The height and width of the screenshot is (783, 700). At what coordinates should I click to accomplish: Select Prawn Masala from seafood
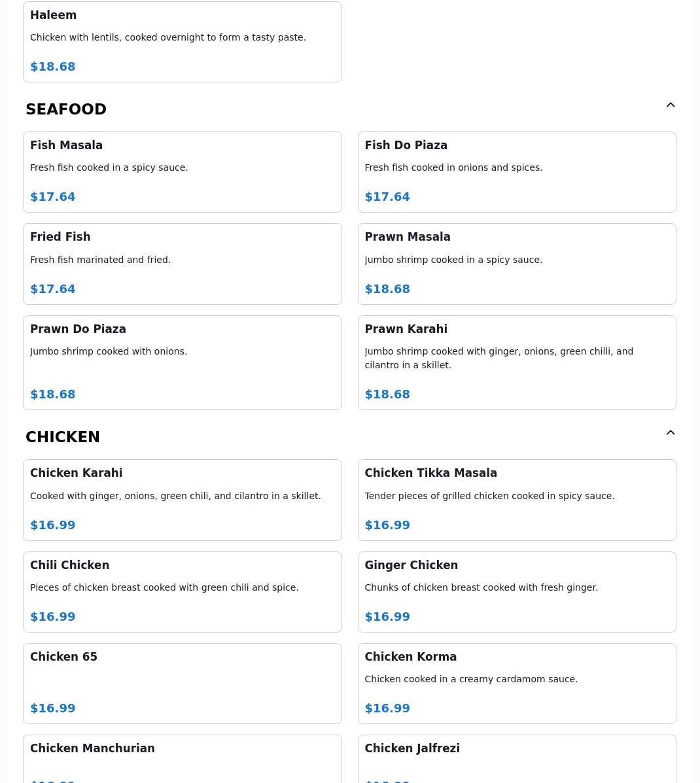[x=516, y=264]
